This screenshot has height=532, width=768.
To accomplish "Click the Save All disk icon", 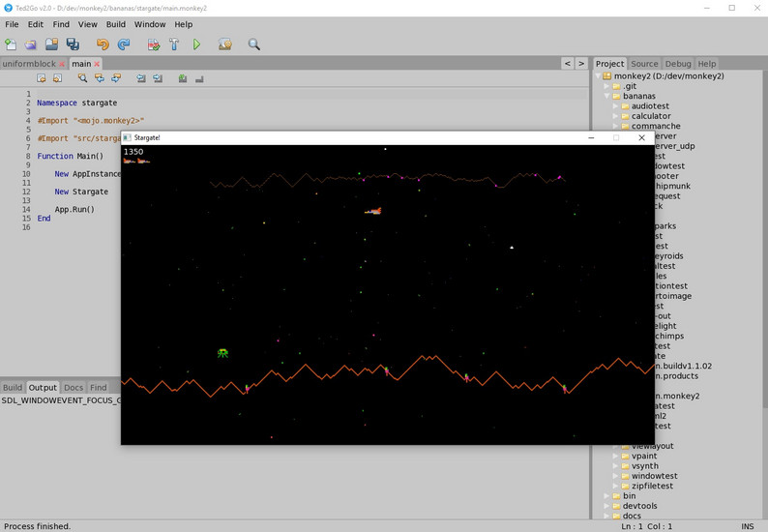I will pyautogui.click(x=73, y=44).
